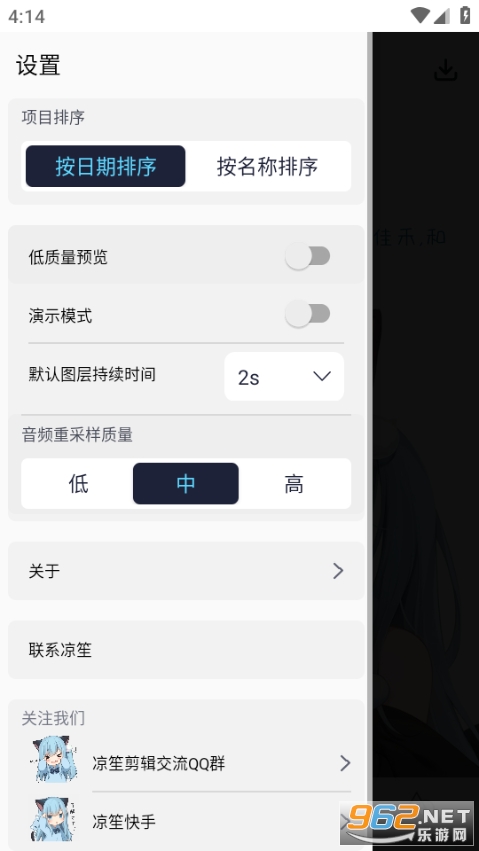The height and width of the screenshot is (851, 479).
Task: Open the 2s layer duration dropdown
Action: 284,377
